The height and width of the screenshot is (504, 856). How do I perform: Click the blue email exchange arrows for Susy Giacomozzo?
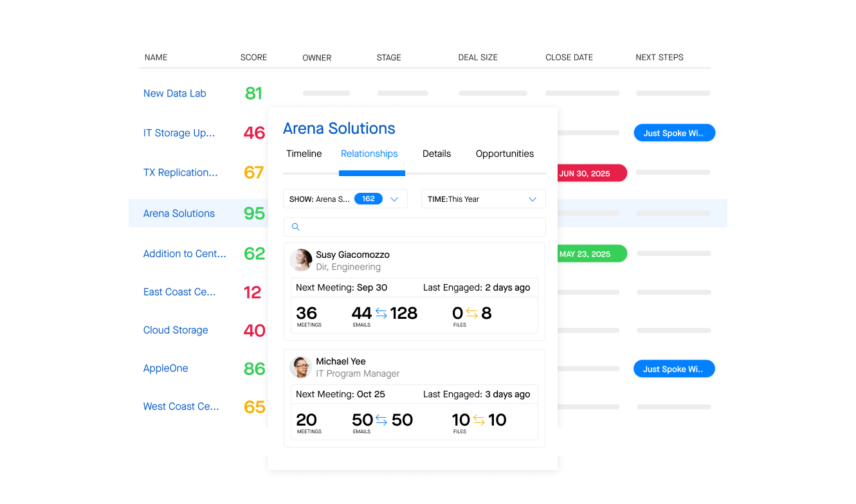[381, 313]
